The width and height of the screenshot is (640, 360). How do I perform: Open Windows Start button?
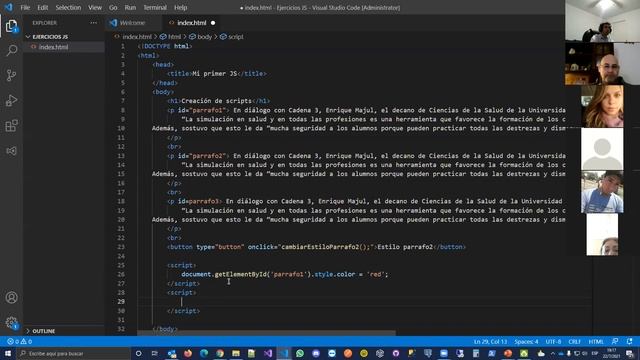tap(8, 353)
